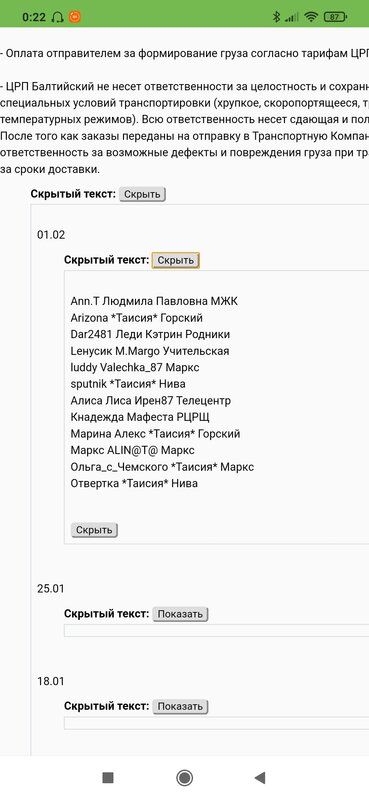The image size is (369, 800).
Task: Tap the Bluetooth status icon
Action: 277,17
